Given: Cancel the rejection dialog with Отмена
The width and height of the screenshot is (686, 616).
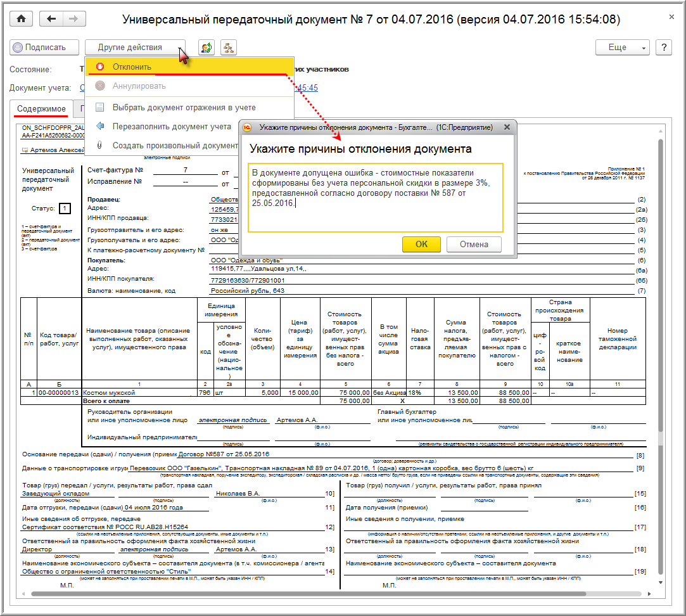Looking at the screenshot, I should click(474, 244).
